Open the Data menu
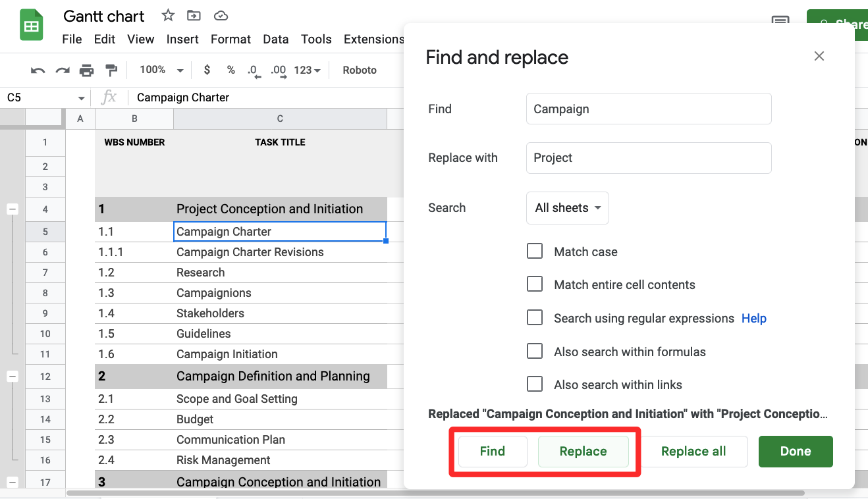 coord(276,39)
